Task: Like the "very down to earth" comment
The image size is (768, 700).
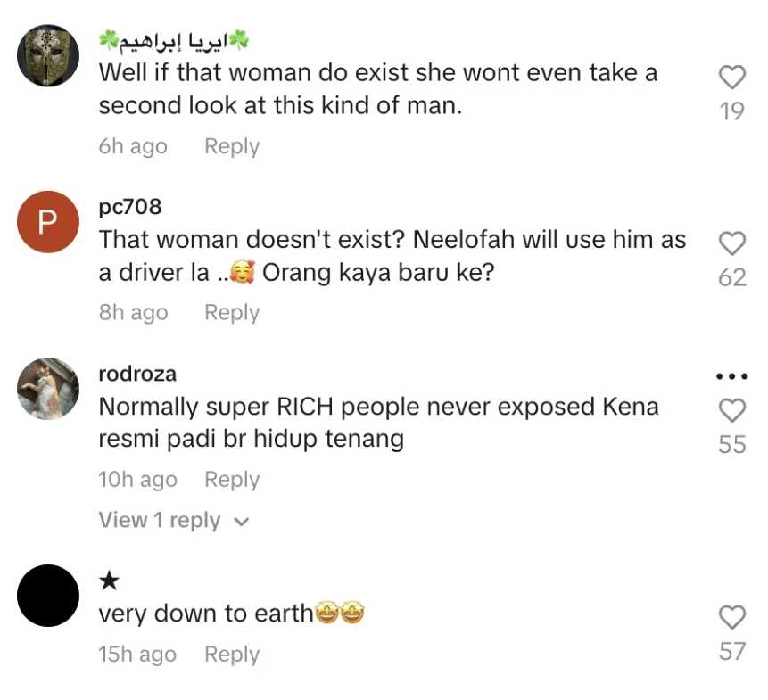Action: coord(731,617)
